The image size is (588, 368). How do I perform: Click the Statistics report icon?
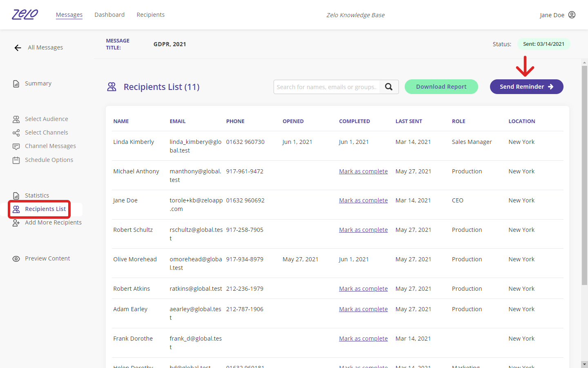(x=16, y=196)
